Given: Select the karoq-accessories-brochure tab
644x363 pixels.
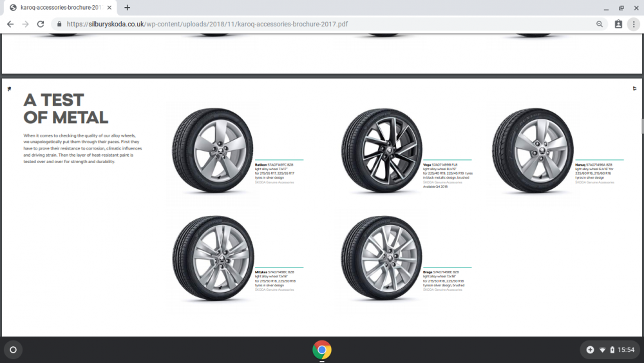Looking at the screenshot, I should tap(61, 7).
